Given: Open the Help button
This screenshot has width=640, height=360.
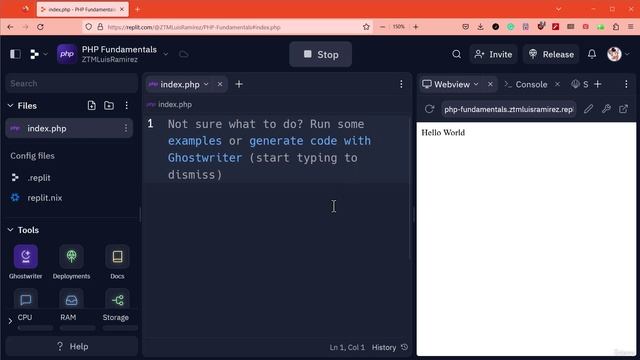Looking at the screenshot, I should coord(72,346).
